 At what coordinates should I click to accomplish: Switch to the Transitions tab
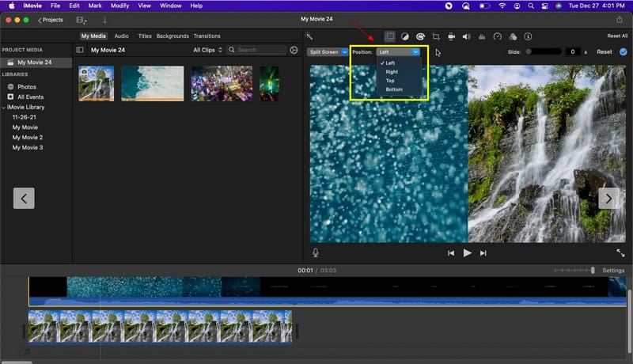tap(207, 36)
